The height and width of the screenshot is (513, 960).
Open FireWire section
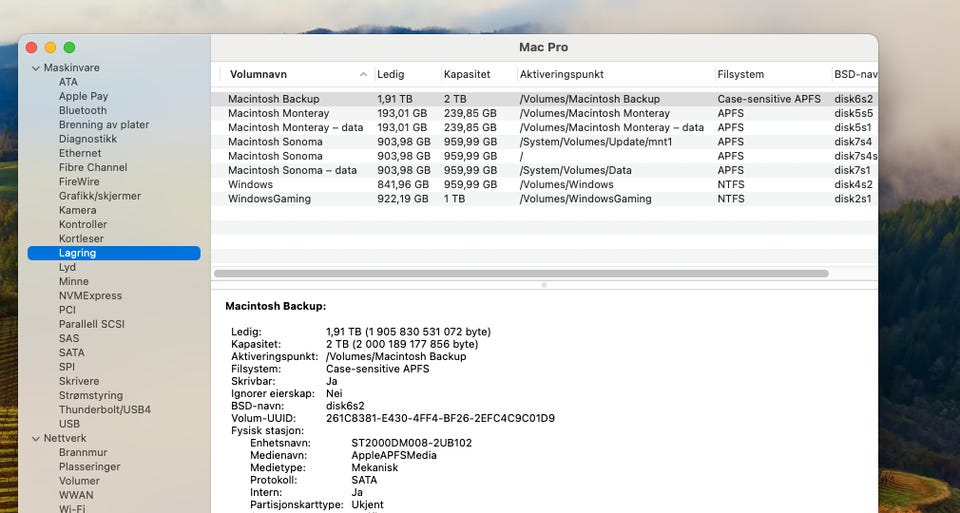click(x=78, y=181)
